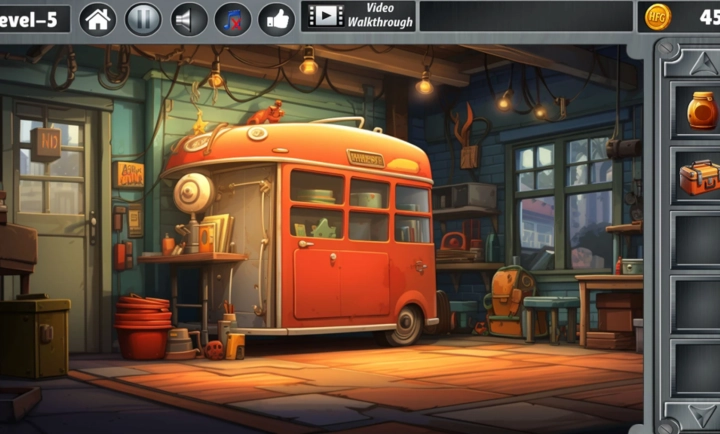Go to the home screen

[97, 18]
